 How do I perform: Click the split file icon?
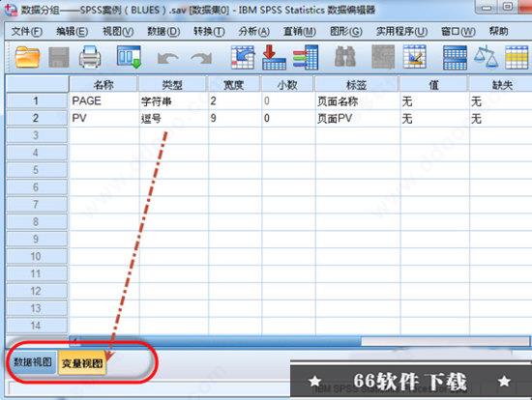(455, 58)
